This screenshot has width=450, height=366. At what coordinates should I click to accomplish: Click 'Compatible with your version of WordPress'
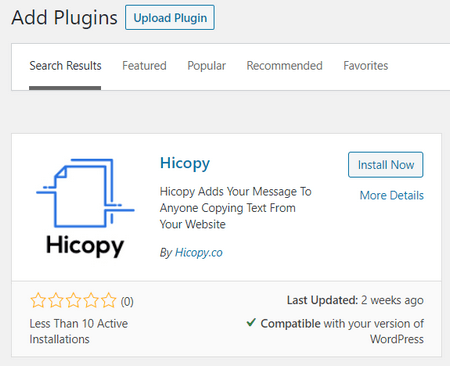pos(342,331)
